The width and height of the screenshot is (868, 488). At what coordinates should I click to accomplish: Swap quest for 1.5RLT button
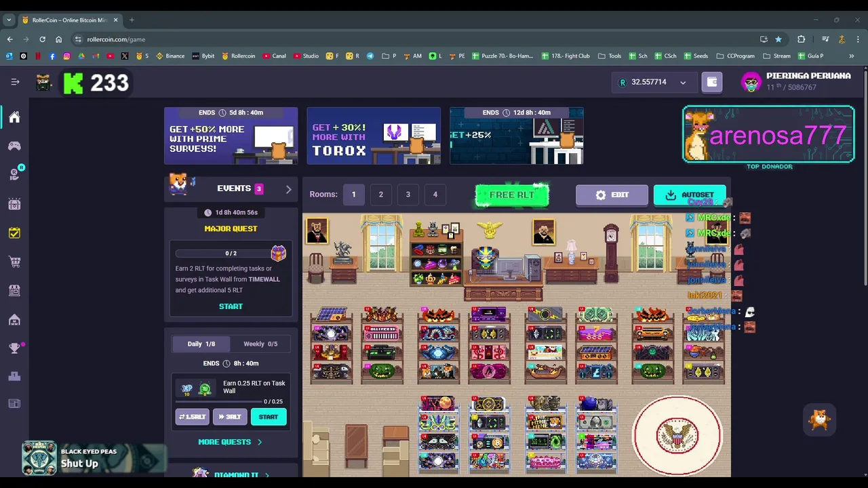(x=192, y=417)
